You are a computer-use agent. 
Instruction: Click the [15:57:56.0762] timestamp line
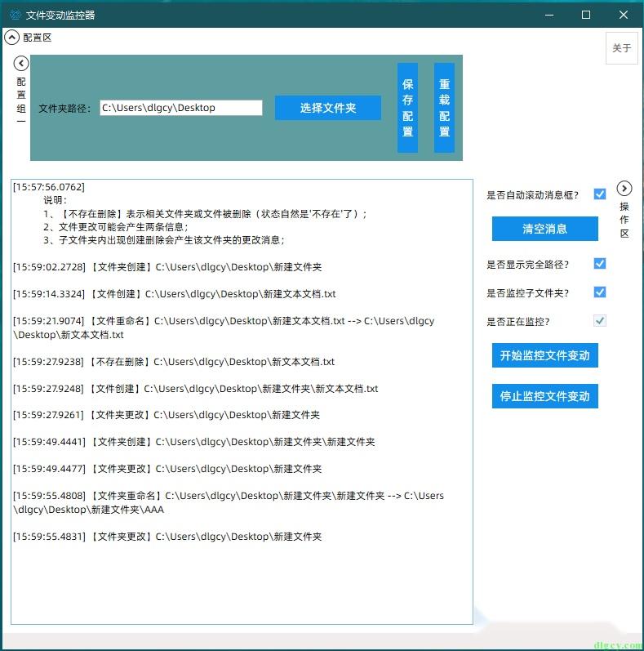click(48, 187)
